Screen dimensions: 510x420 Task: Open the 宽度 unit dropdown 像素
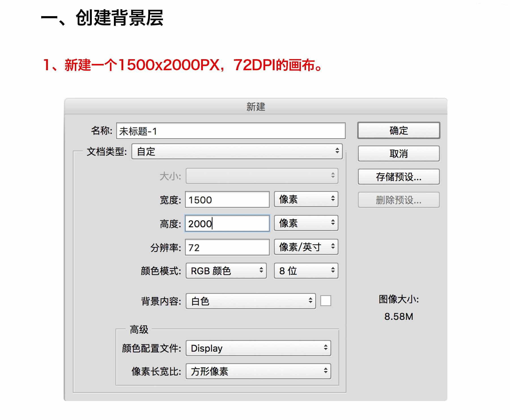pyautogui.click(x=306, y=199)
